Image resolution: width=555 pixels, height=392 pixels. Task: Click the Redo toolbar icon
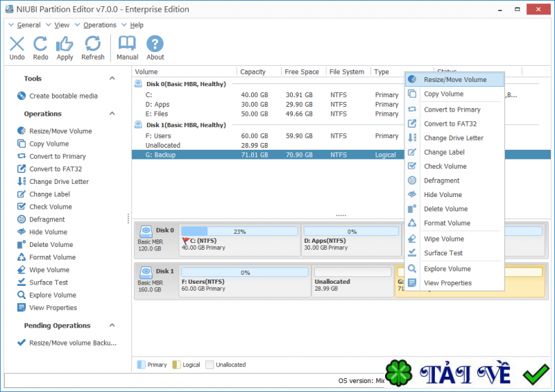click(x=40, y=44)
